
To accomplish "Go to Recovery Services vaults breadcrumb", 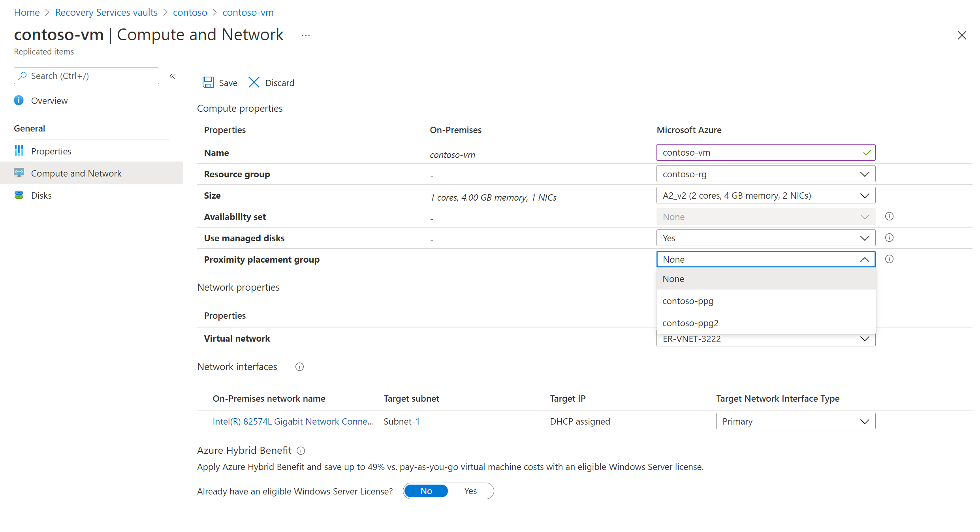I will (106, 12).
